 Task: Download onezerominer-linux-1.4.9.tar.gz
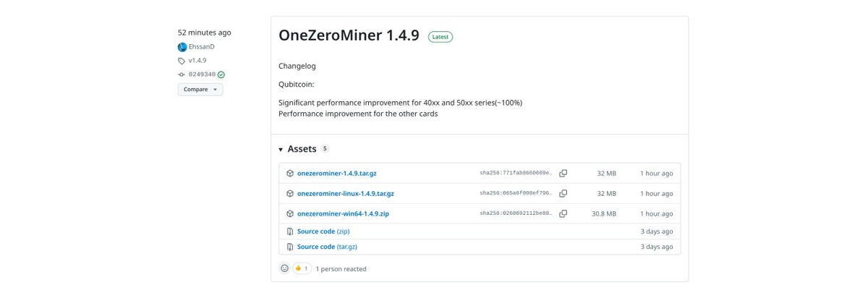coord(345,194)
